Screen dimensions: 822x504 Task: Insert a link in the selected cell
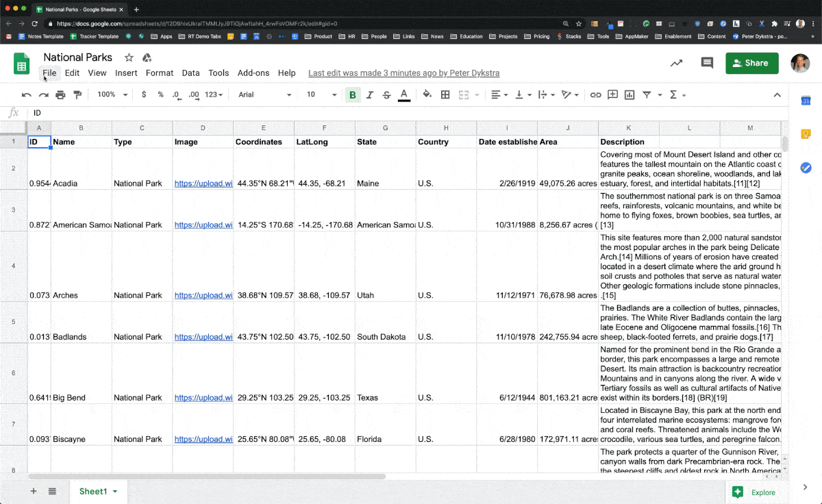(595, 94)
